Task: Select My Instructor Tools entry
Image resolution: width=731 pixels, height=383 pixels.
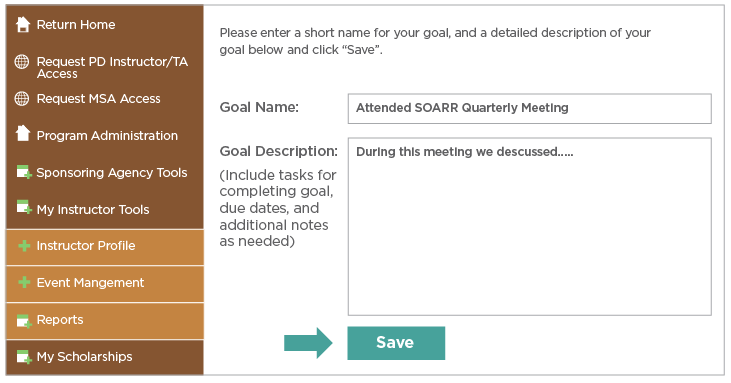Action: click(93, 210)
